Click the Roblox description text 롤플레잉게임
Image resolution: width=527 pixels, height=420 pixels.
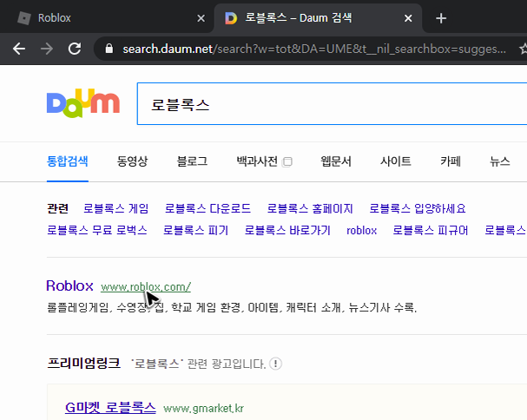tap(78, 307)
